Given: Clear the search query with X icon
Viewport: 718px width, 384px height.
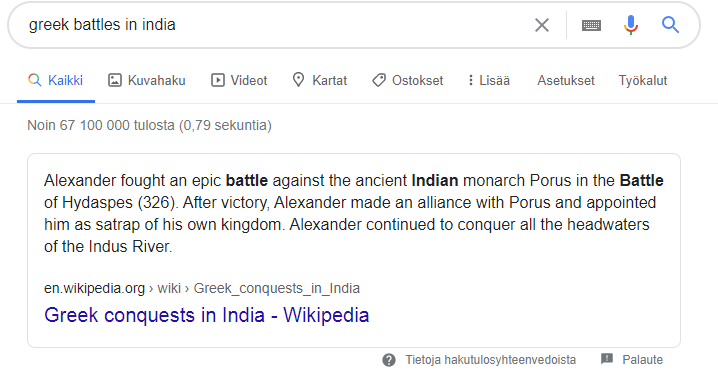Looking at the screenshot, I should click(542, 25).
